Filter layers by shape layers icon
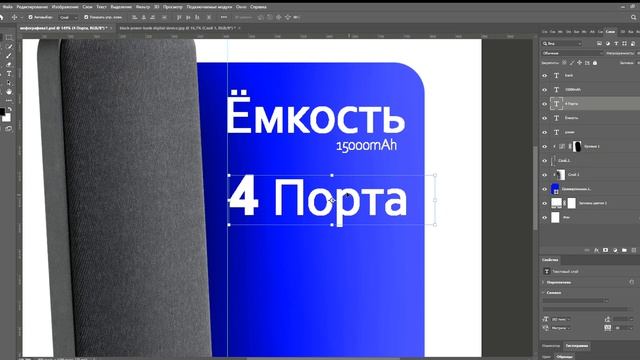 [x=624, y=43]
